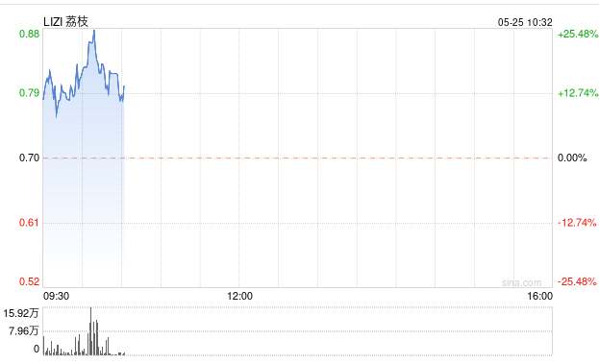Click the 15.92万 volume axis label

pyautogui.click(x=21, y=314)
